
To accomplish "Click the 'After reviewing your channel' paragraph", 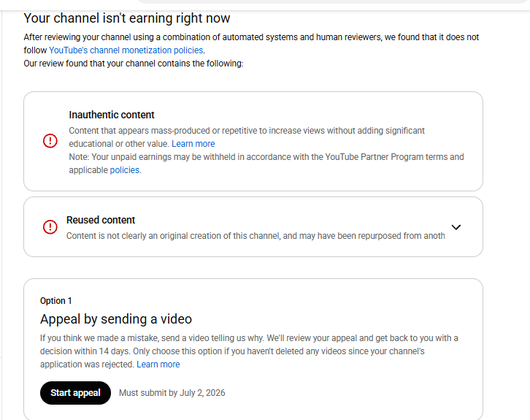I will [x=251, y=44].
